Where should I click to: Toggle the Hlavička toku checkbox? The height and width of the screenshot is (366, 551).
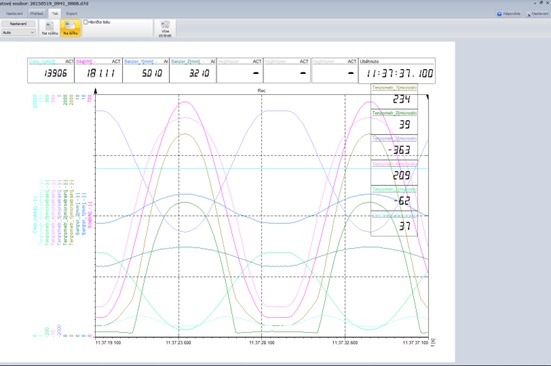(x=85, y=22)
